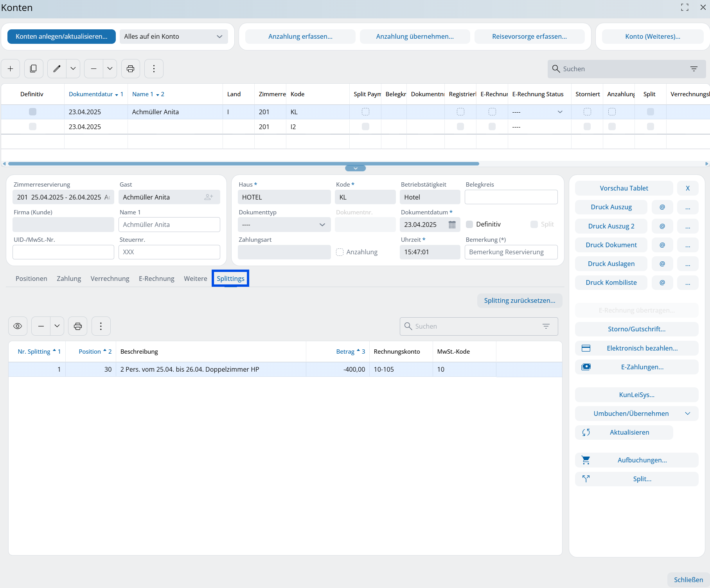Image resolution: width=710 pixels, height=588 pixels.
Task: Switch to the Positionen tab
Action: pos(31,279)
